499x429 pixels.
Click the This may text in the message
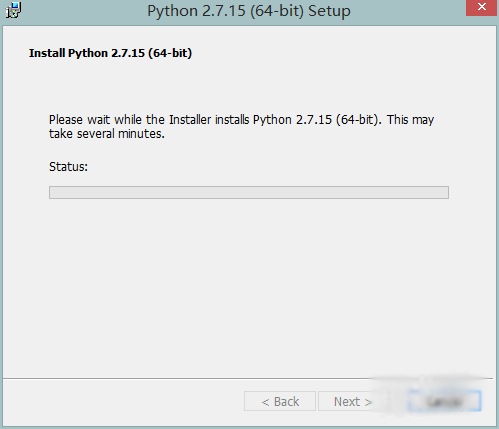pyautogui.click(x=410, y=119)
